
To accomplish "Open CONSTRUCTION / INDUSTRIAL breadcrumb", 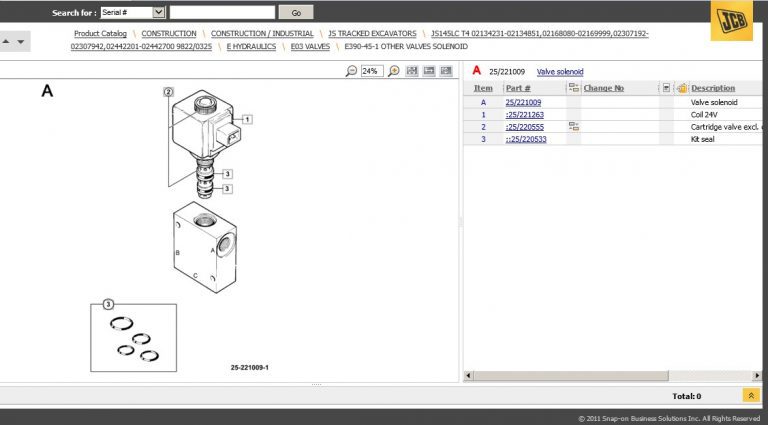I will (x=262, y=33).
